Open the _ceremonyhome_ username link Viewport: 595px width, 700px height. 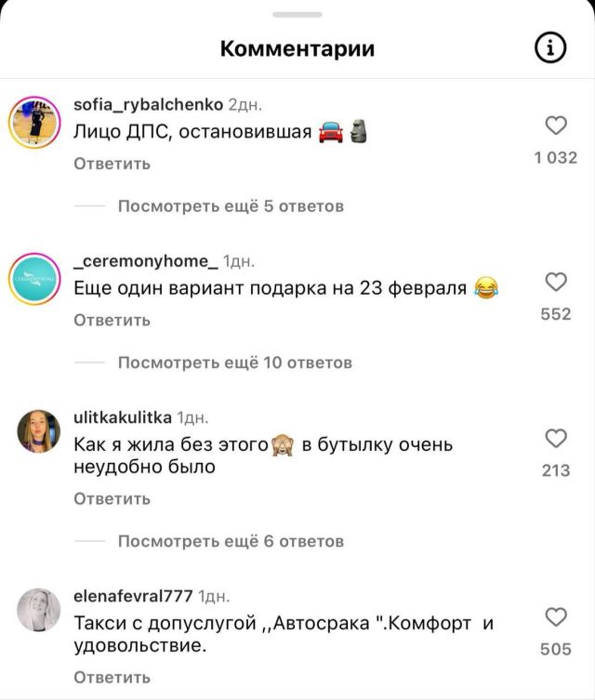pyautogui.click(x=146, y=261)
